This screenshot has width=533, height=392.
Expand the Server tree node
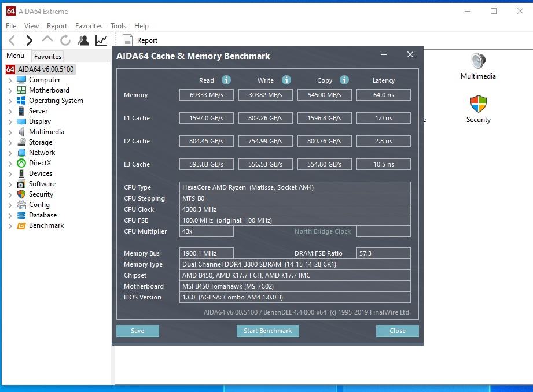10,112
